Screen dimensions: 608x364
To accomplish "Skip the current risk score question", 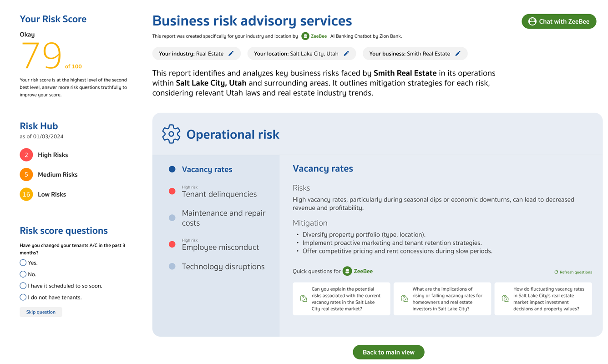I will 41,312.
